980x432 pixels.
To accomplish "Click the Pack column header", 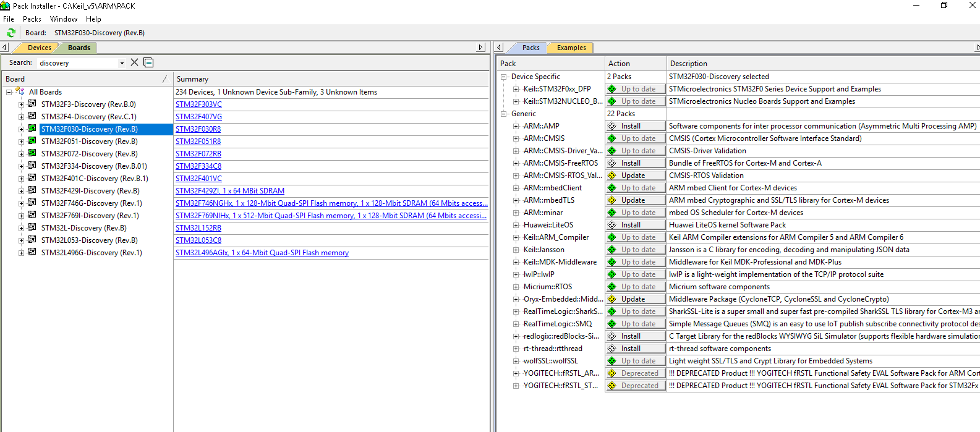I will (x=552, y=64).
